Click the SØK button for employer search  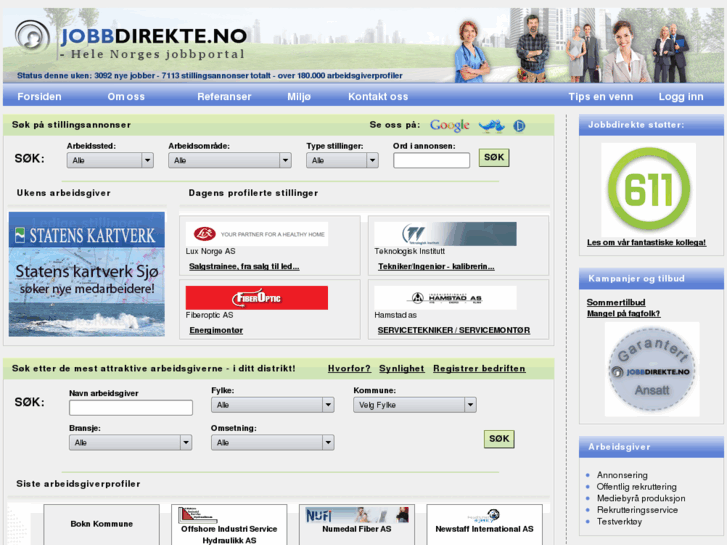(x=499, y=439)
